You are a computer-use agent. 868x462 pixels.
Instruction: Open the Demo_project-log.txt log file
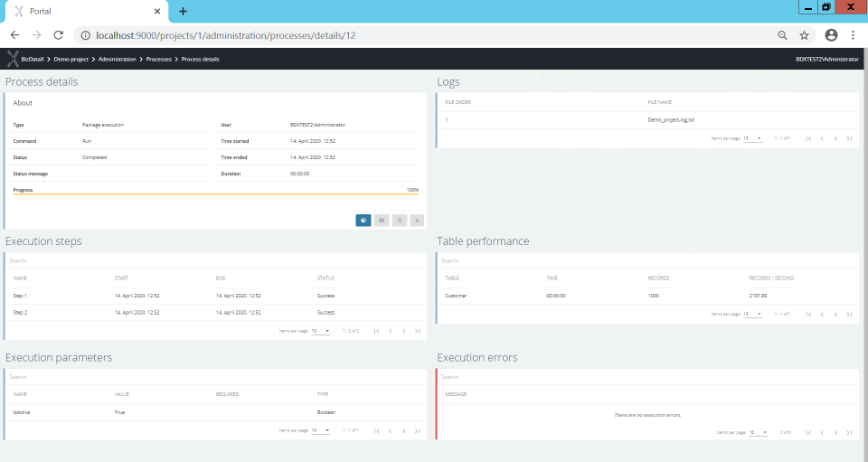[x=671, y=120]
